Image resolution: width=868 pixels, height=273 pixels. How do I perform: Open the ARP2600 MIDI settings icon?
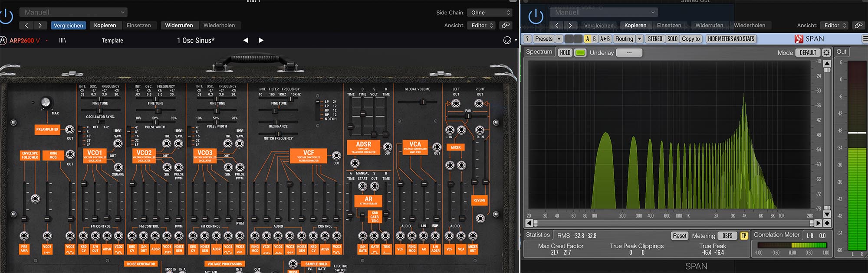(507, 40)
